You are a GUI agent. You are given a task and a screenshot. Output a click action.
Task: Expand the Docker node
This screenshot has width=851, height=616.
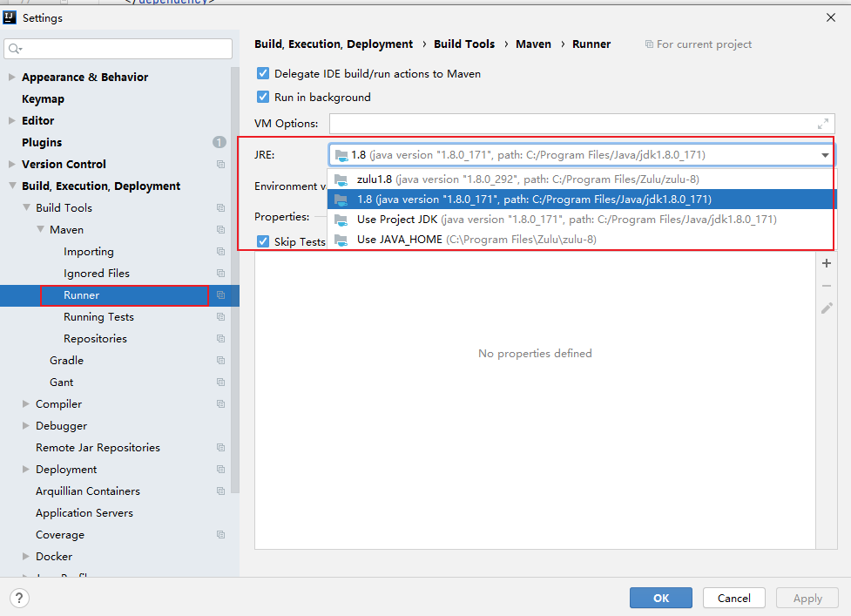pyautogui.click(x=26, y=556)
